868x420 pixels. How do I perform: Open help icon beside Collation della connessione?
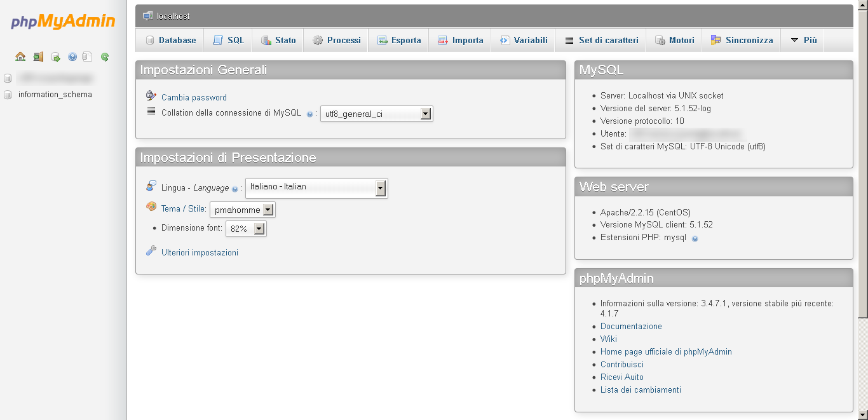point(309,114)
